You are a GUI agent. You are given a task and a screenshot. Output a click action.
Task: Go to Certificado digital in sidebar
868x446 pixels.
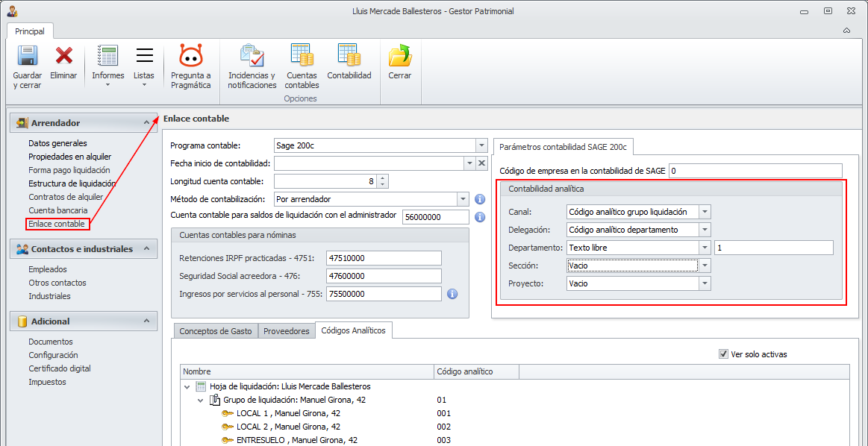(60, 368)
